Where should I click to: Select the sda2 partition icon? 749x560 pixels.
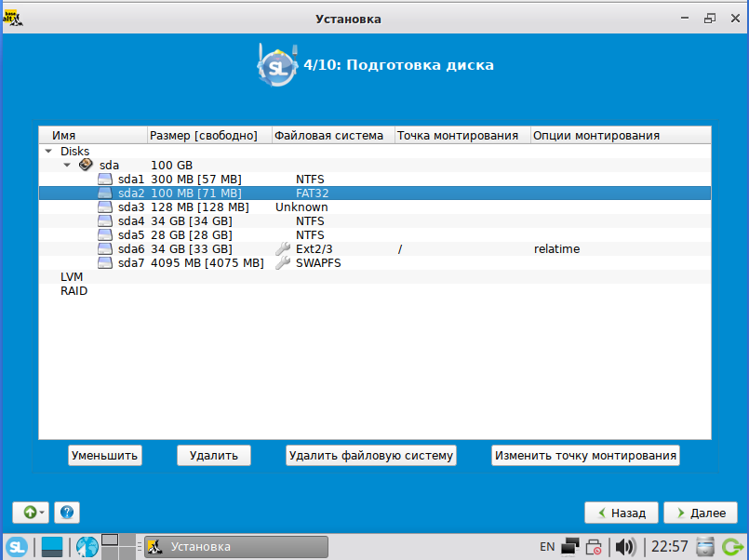click(105, 193)
